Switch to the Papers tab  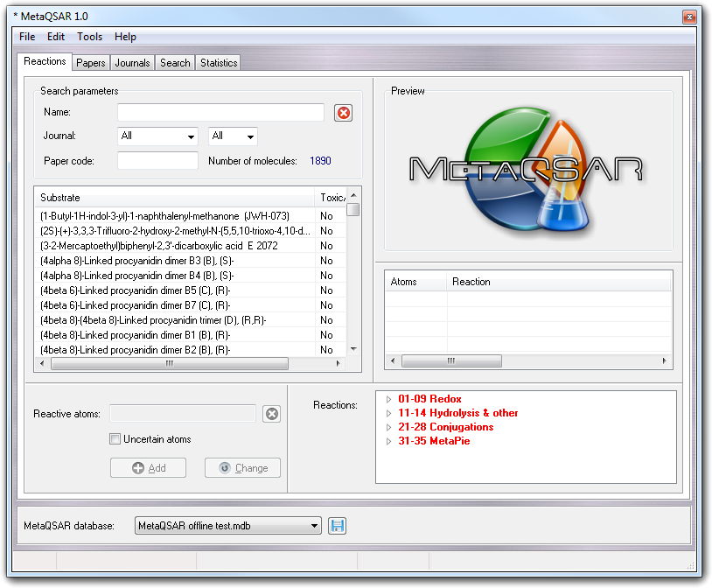click(x=91, y=63)
